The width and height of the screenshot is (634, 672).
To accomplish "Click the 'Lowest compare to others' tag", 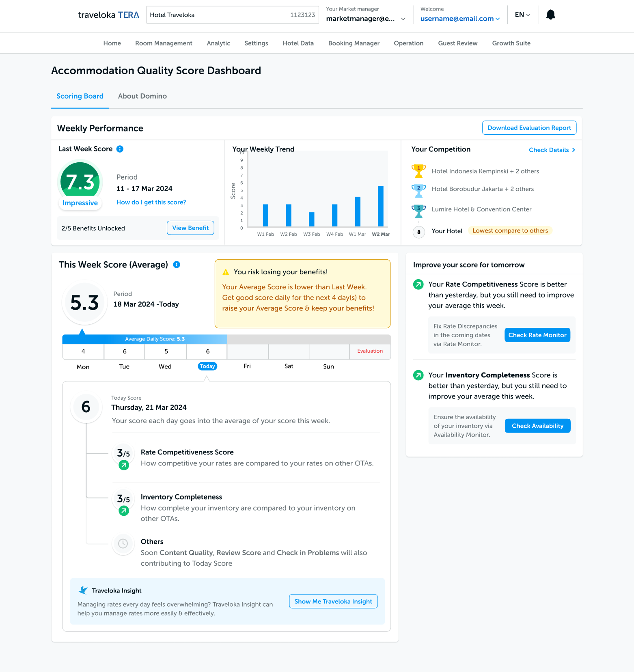I will 510,230.
